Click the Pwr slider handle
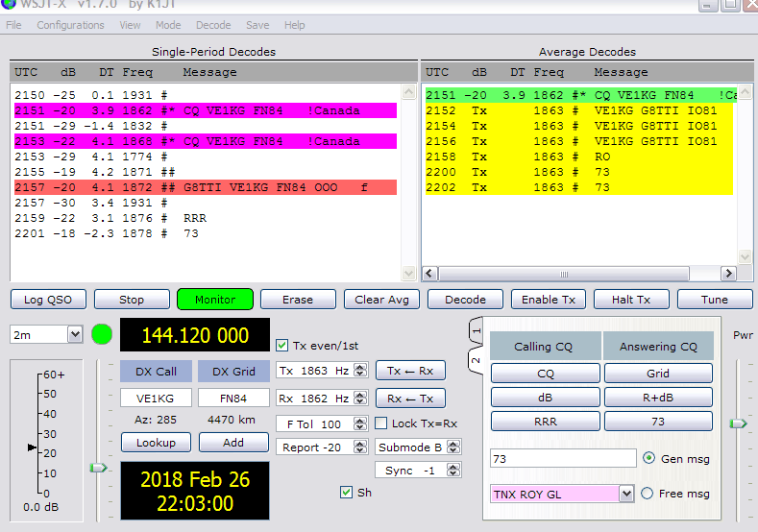The height and width of the screenshot is (532, 758). pos(738,423)
